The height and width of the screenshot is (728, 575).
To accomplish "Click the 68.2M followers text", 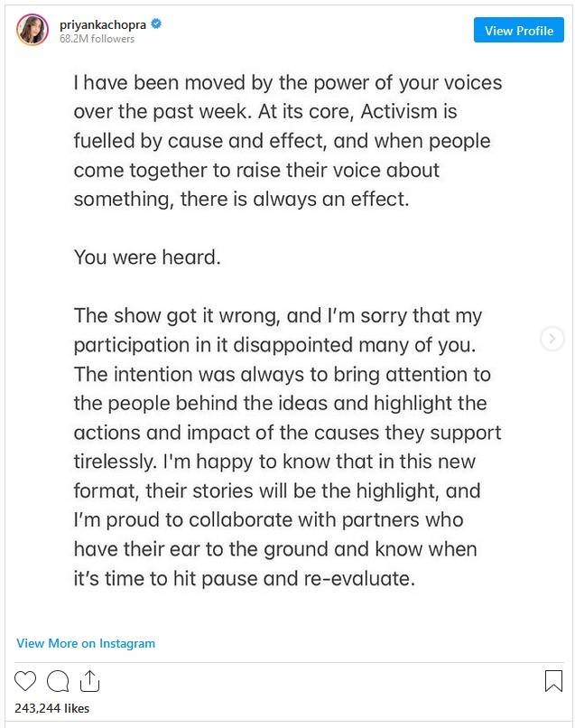I will click(97, 39).
